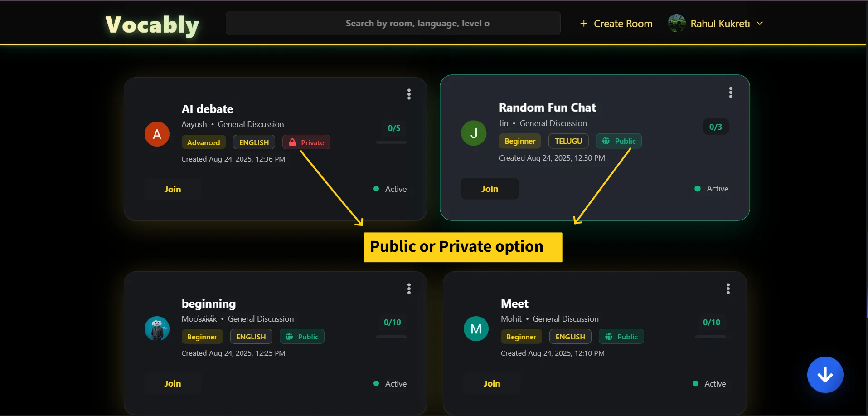Image resolution: width=868 pixels, height=416 pixels.
Task: Select the Advanced level badge on AI debate
Action: pyautogui.click(x=204, y=142)
